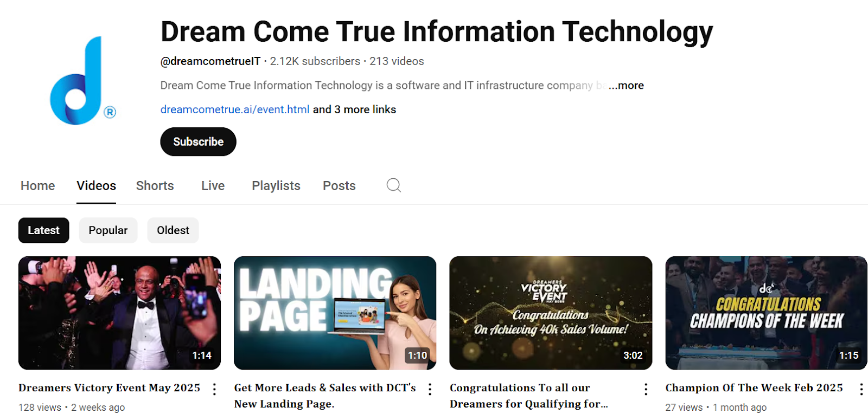Open 'Get More Leads & Sales' video title
The image size is (868, 414).
click(x=325, y=396)
